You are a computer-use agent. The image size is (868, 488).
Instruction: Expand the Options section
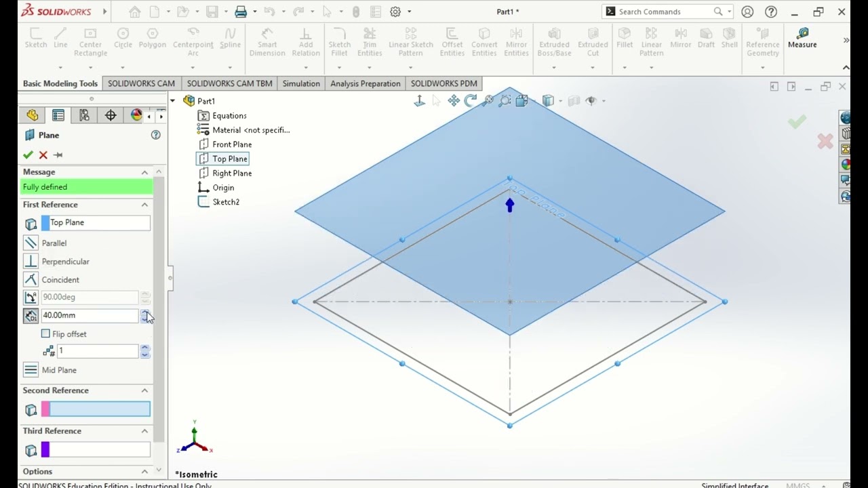(x=144, y=472)
